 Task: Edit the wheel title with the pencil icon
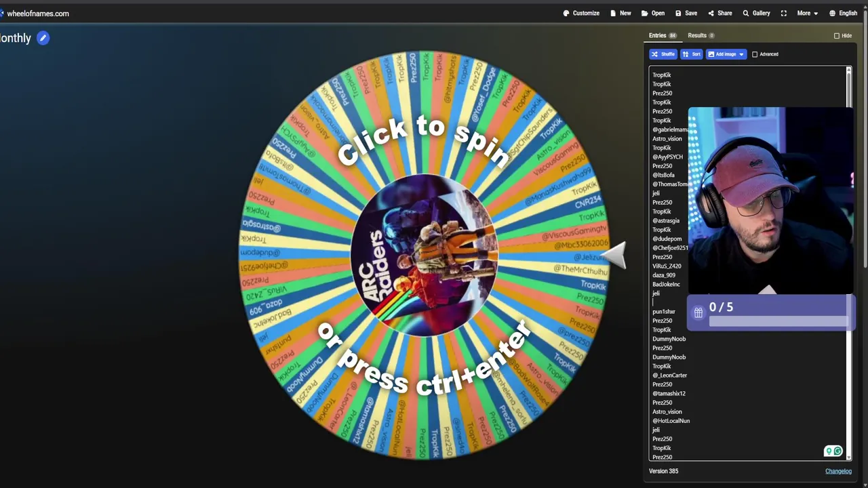point(43,38)
